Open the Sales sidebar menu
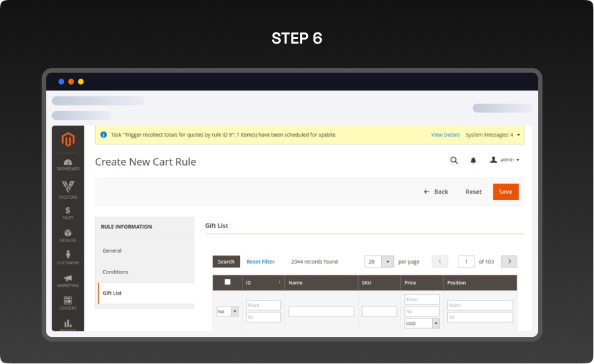 (68, 213)
